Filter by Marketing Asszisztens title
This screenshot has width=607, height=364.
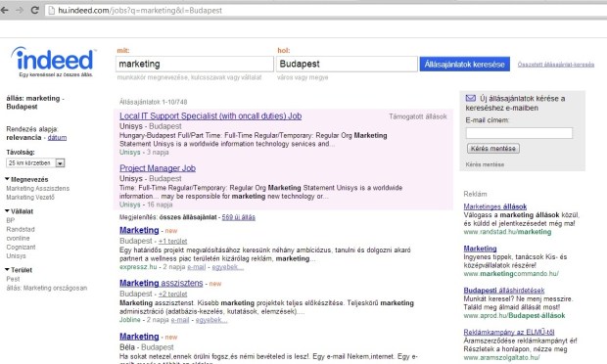click(x=37, y=189)
